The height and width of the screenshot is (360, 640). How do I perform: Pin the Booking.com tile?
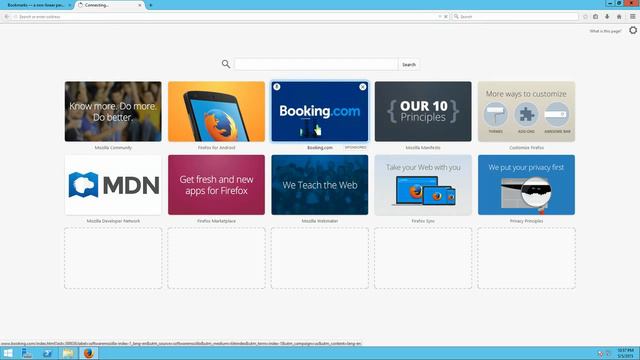tap(277, 87)
